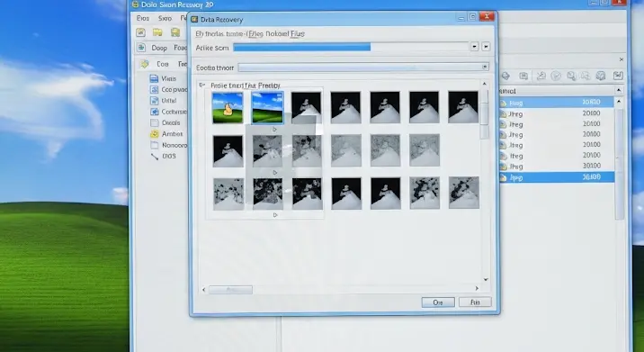This screenshot has width=644, height=352.
Task: Select the highlighted blue-sky landscape thumbnail
Action: (267, 108)
